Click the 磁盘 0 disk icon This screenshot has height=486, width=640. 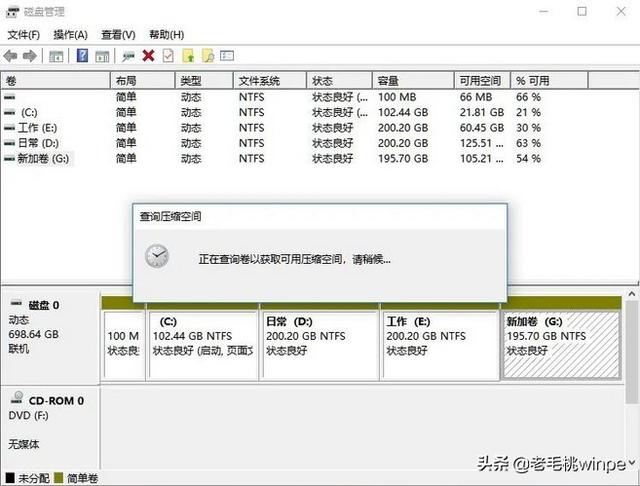(16, 303)
